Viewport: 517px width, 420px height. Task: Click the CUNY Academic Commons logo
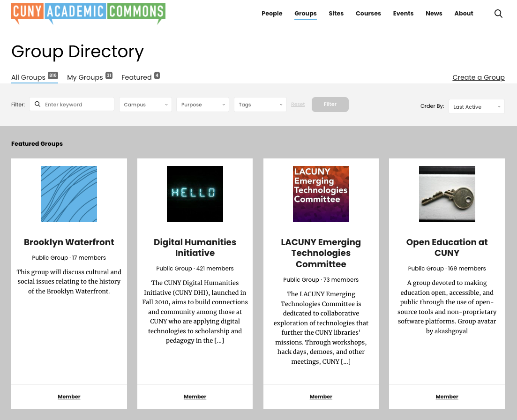(x=89, y=14)
